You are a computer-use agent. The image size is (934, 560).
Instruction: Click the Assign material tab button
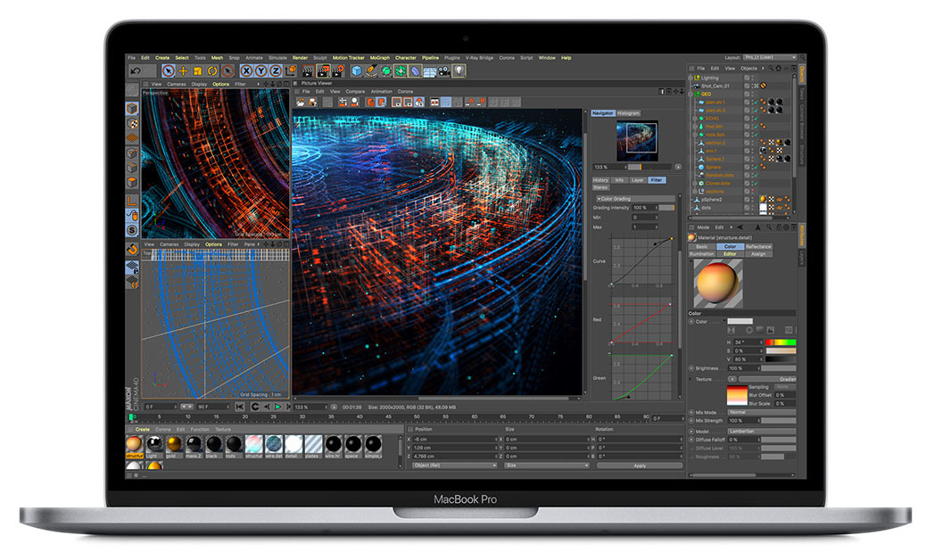coord(758,254)
